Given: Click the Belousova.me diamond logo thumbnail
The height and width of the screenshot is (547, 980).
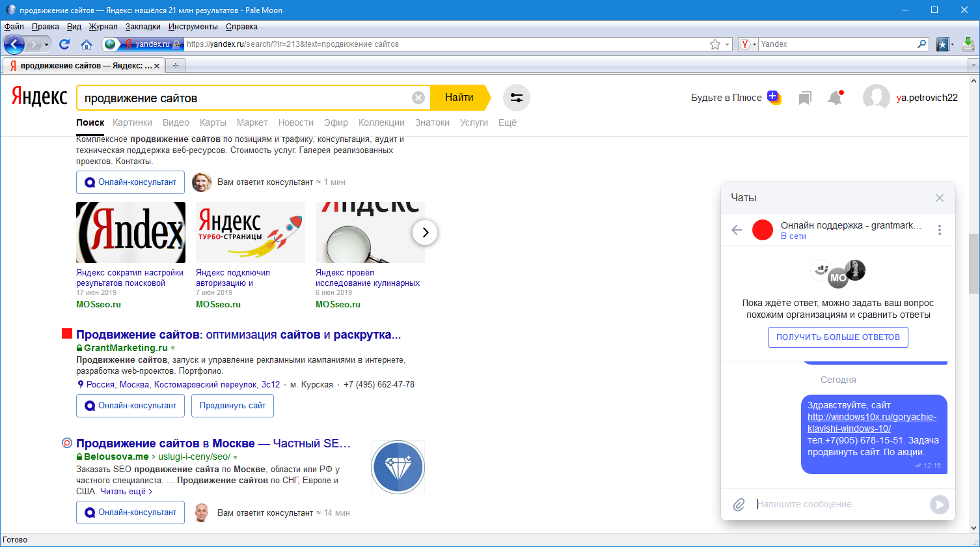Looking at the screenshot, I should point(398,467).
